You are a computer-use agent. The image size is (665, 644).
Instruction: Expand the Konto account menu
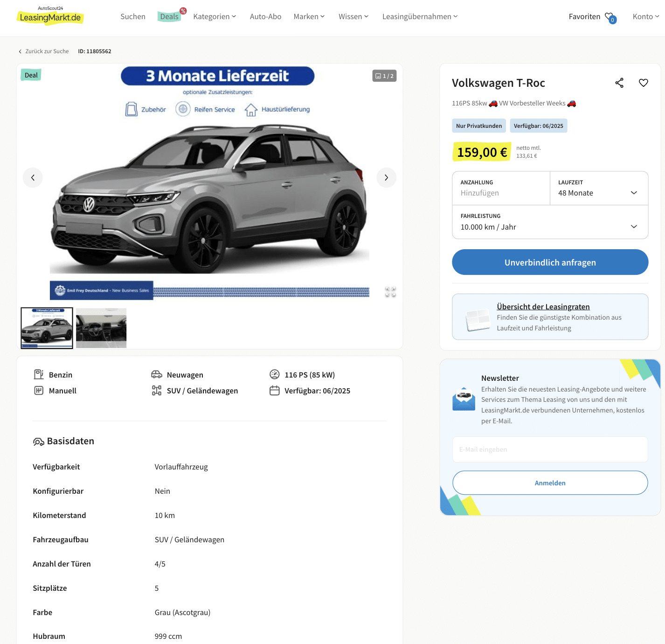(x=646, y=17)
